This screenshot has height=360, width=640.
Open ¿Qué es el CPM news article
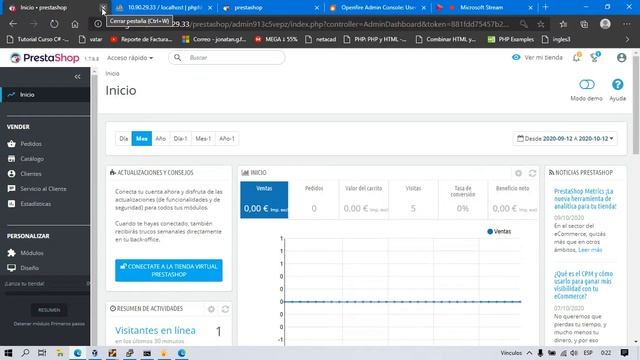pyautogui.click(x=583, y=285)
